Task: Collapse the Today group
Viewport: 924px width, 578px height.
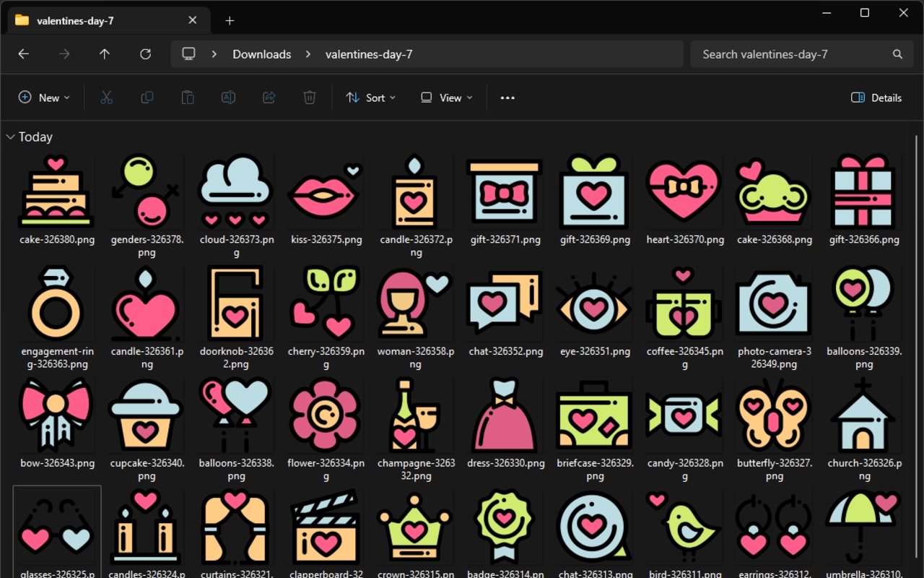Action: pos(10,136)
